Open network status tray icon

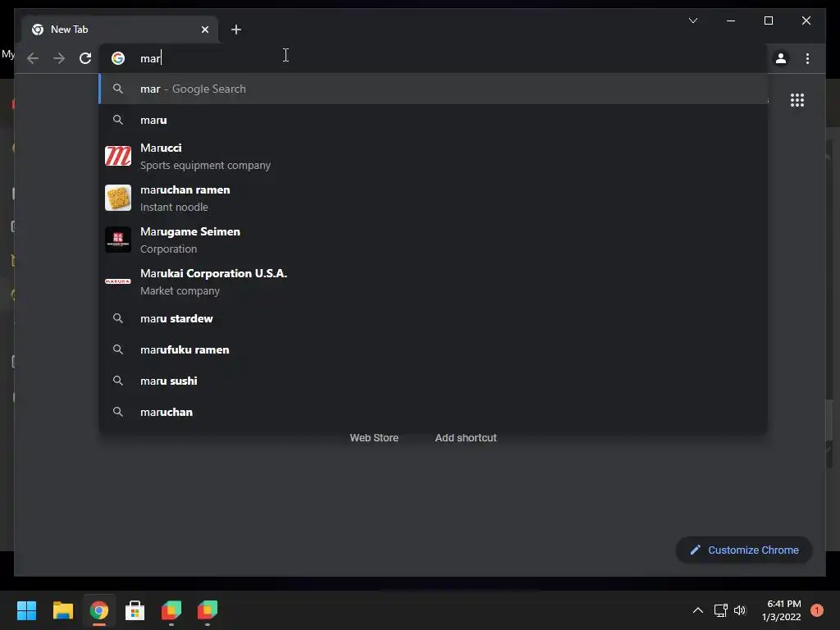pyautogui.click(x=720, y=610)
